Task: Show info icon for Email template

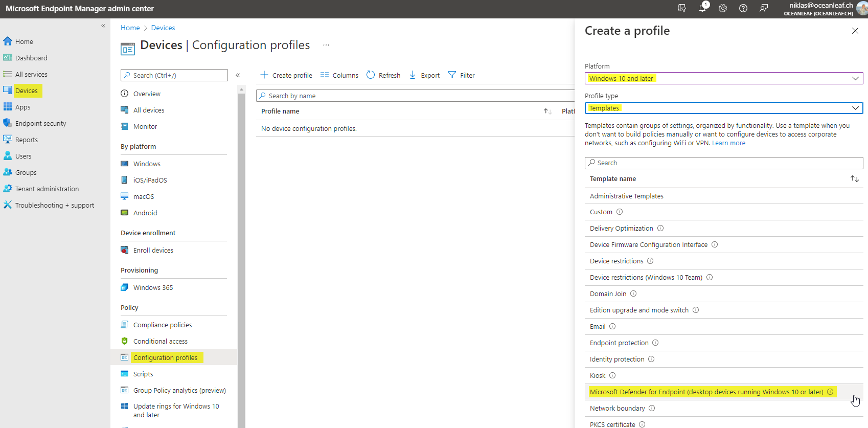Action: (612, 326)
